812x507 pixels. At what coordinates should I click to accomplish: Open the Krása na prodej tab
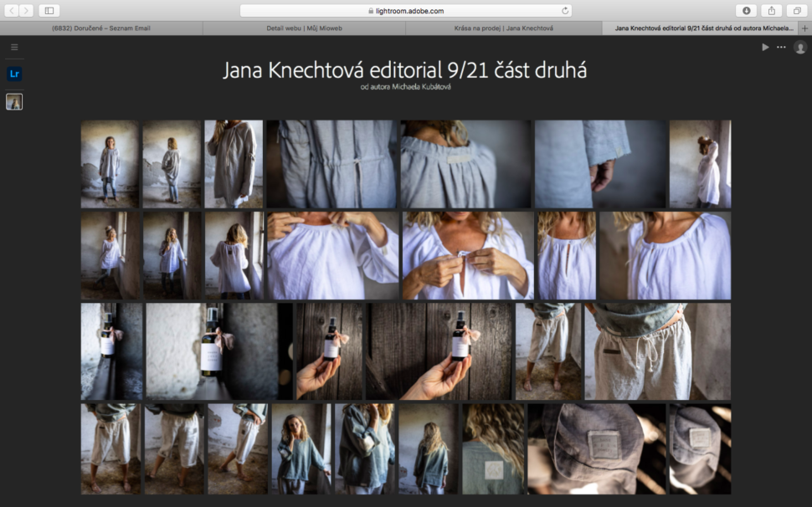click(503, 28)
